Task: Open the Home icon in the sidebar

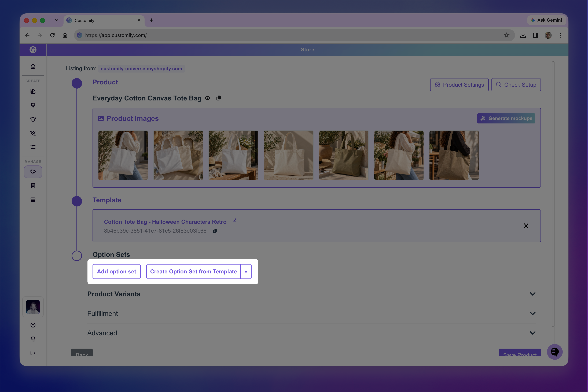Action: [33, 66]
